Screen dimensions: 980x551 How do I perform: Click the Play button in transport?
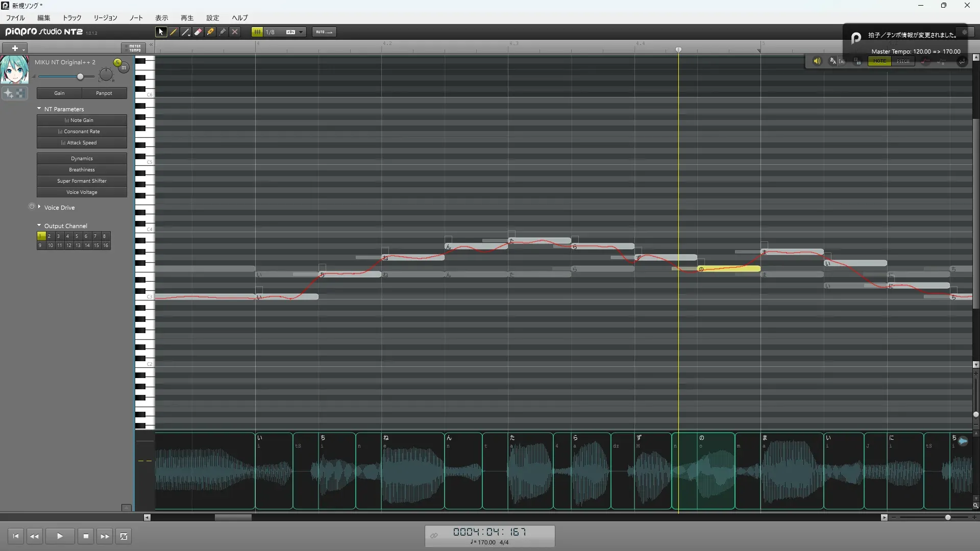tap(60, 536)
